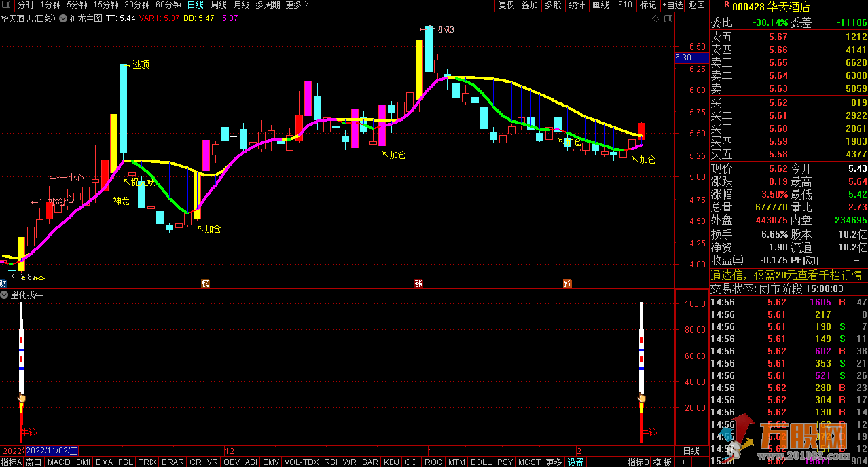Click the 叠加 overlay button
Viewport: 868px width, 467px height.
(x=529, y=5)
